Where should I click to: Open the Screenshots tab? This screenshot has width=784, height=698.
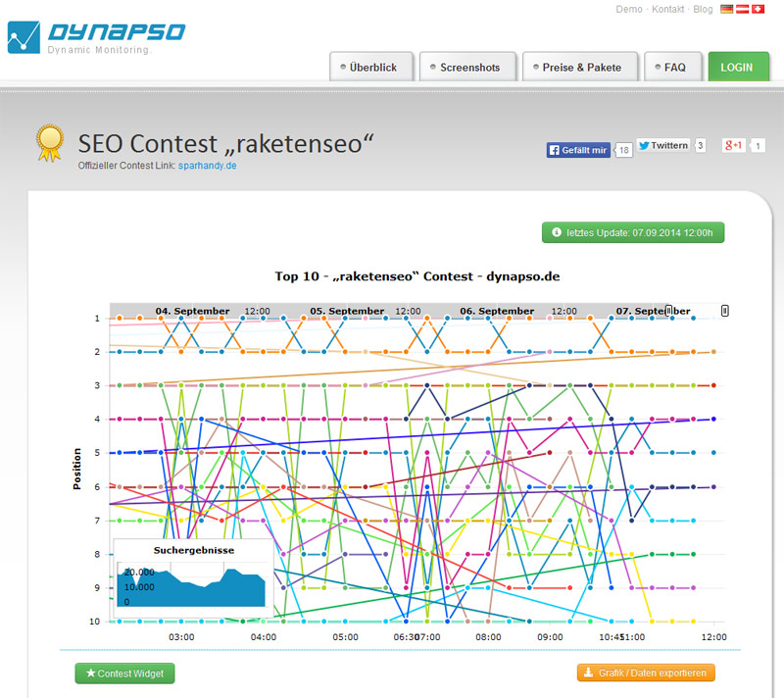pyautogui.click(x=467, y=67)
